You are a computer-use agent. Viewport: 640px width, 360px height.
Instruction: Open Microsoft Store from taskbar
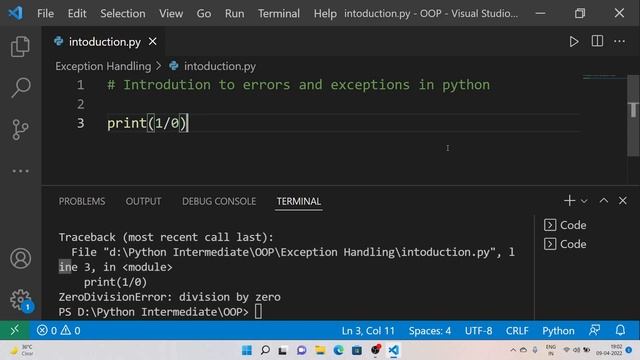coord(357,350)
